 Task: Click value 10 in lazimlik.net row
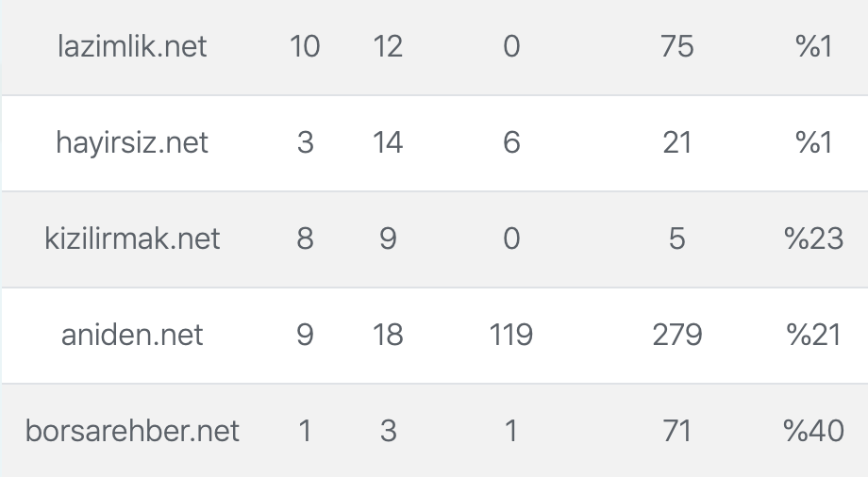pos(305,46)
